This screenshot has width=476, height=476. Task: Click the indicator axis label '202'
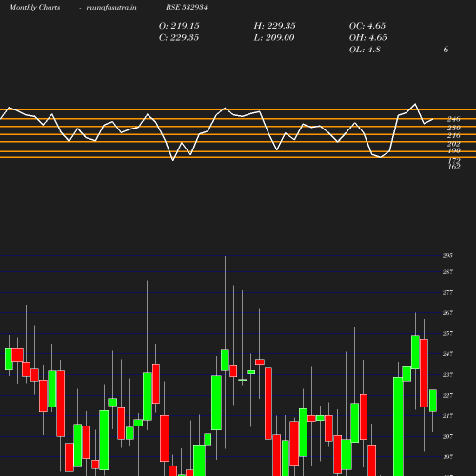click(x=454, y=144)
